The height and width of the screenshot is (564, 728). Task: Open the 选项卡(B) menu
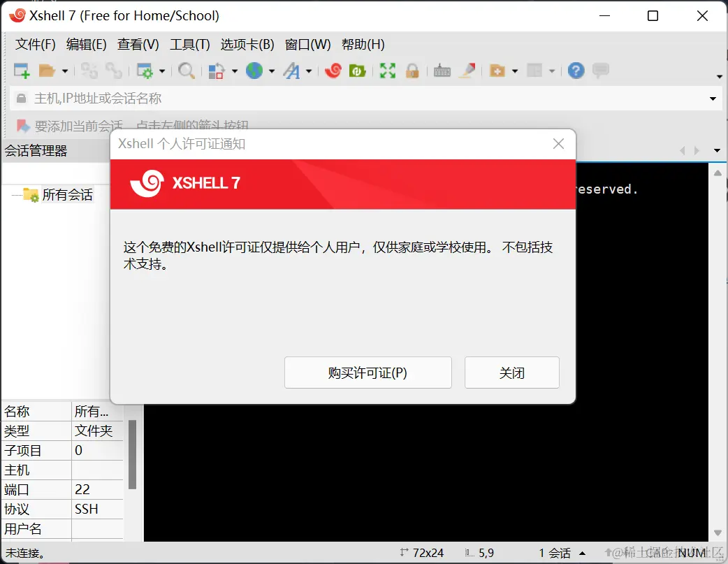247,45
